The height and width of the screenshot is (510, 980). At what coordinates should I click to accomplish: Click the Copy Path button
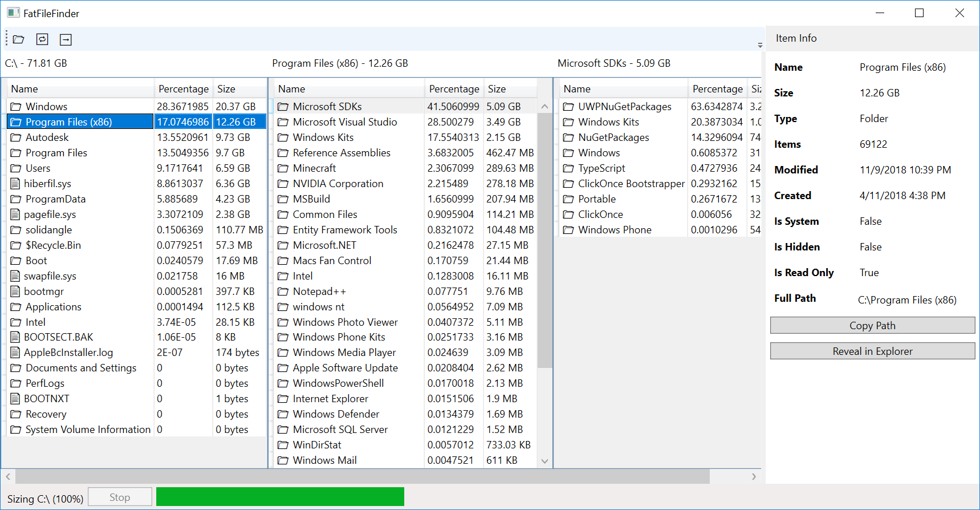[x=872, y=325]
